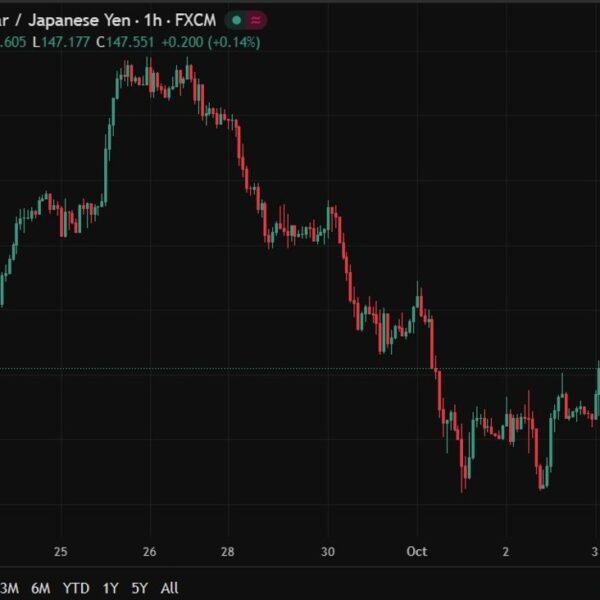Screen dimensions: 600x600
Task: Select the 6M time range
Action: tap(41, 588)
